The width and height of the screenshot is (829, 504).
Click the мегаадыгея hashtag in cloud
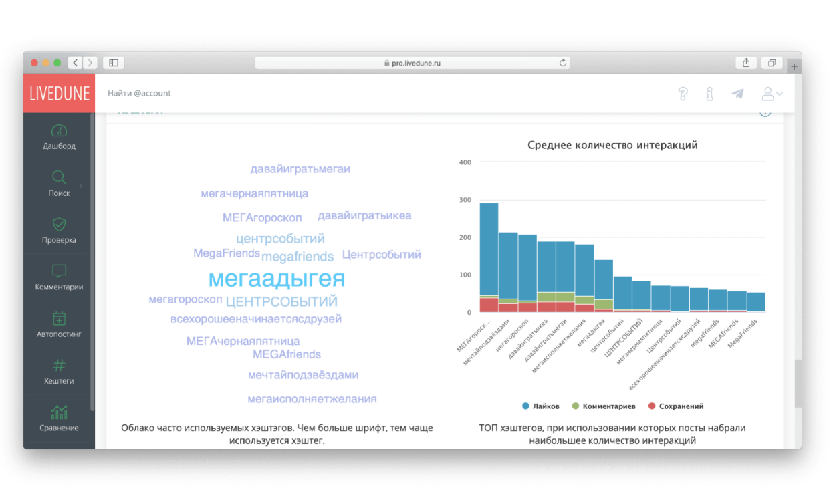(276, 279)
